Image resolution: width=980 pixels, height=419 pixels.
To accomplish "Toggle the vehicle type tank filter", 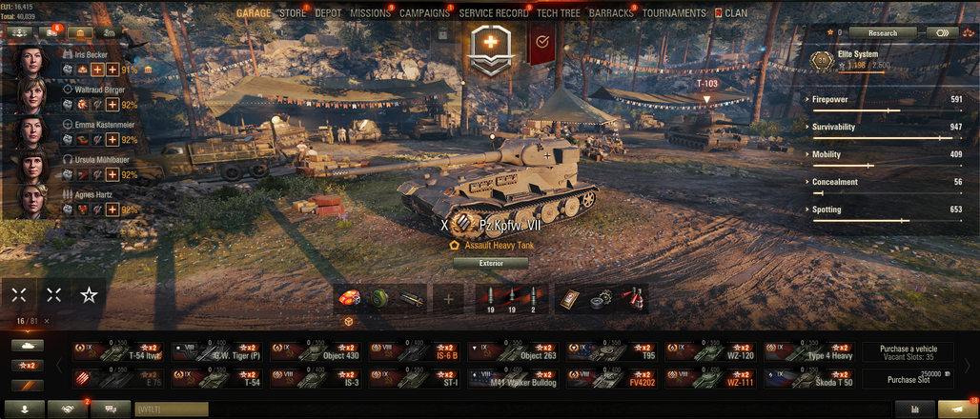I will pos(28,346).
